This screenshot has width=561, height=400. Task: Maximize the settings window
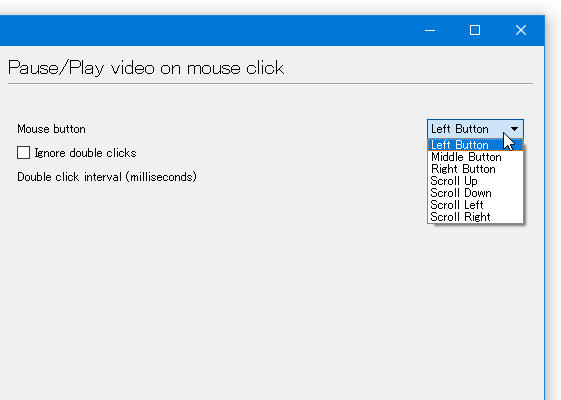point(475,30)
